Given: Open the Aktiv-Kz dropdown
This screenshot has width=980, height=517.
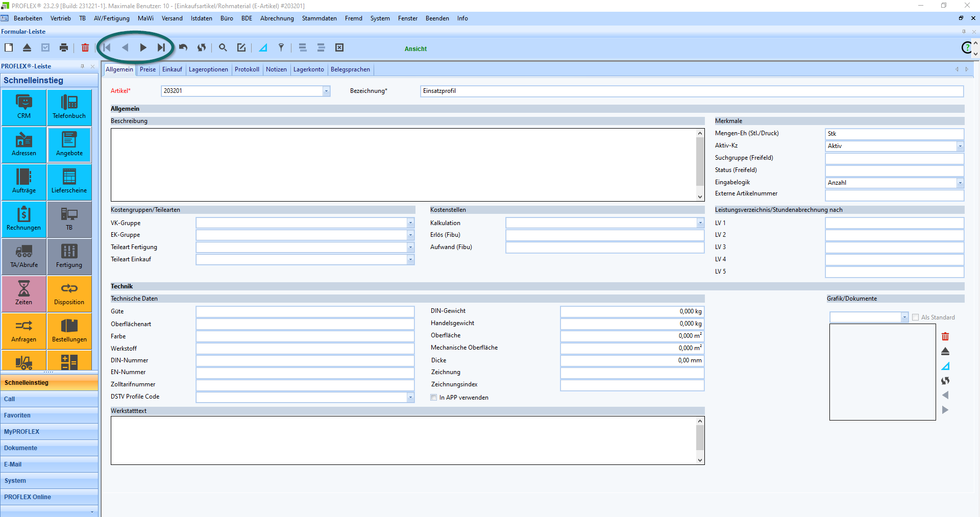Looking at the screenshot, I should click(x=960, y=146).
